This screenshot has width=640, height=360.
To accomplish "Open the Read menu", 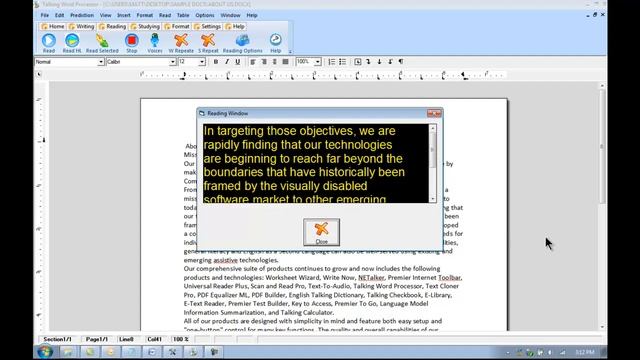I will pyautogui.click(x=165, y=15).
